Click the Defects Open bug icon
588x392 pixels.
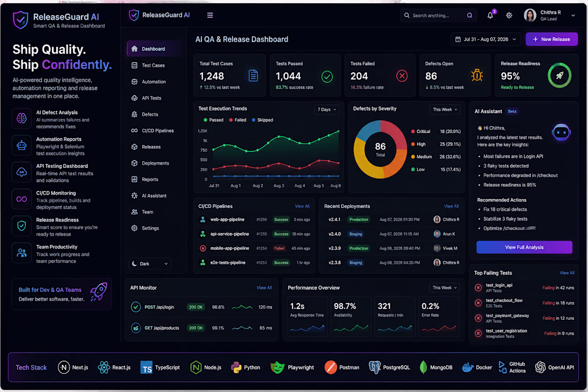[x=477, y=75]
